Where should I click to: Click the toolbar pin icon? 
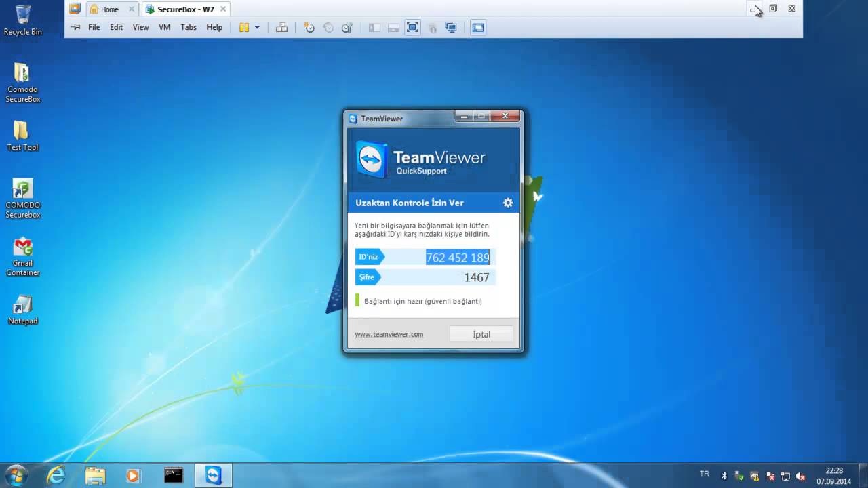(x=76, y=27)
